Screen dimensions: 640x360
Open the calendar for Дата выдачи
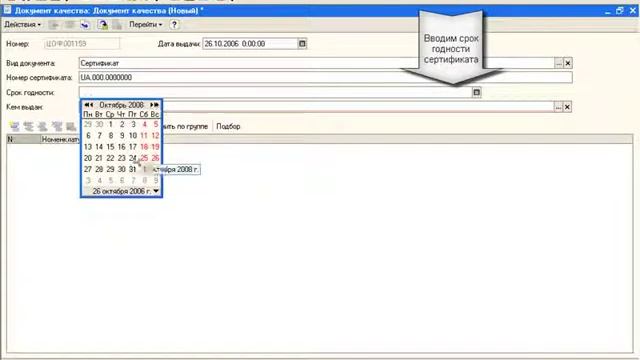coord(302,44)
